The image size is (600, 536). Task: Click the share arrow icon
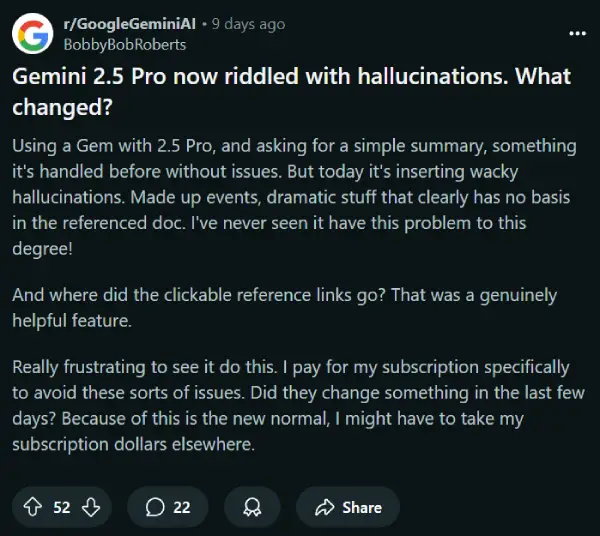pyautogui.click(x=323, y=507)
